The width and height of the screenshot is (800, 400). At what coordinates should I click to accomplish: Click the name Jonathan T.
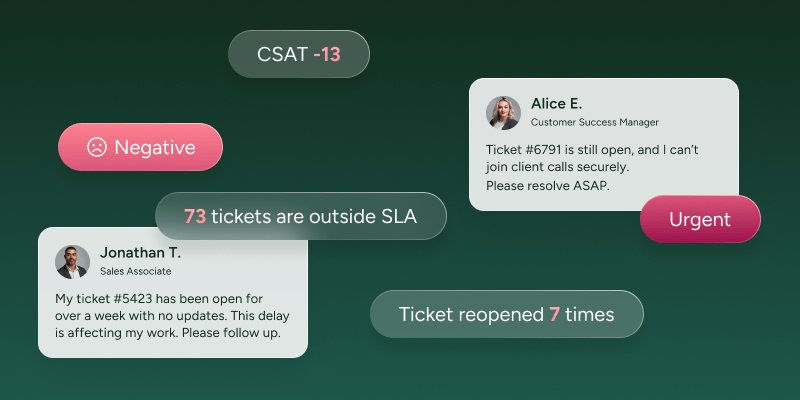click(140, 253)
